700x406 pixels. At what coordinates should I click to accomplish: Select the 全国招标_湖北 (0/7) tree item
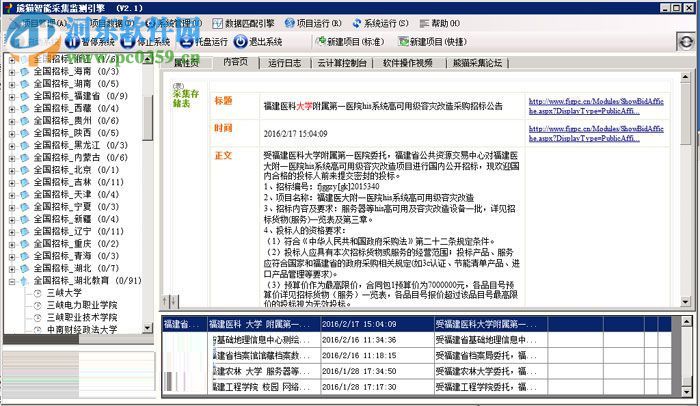[x=76, y=268]
